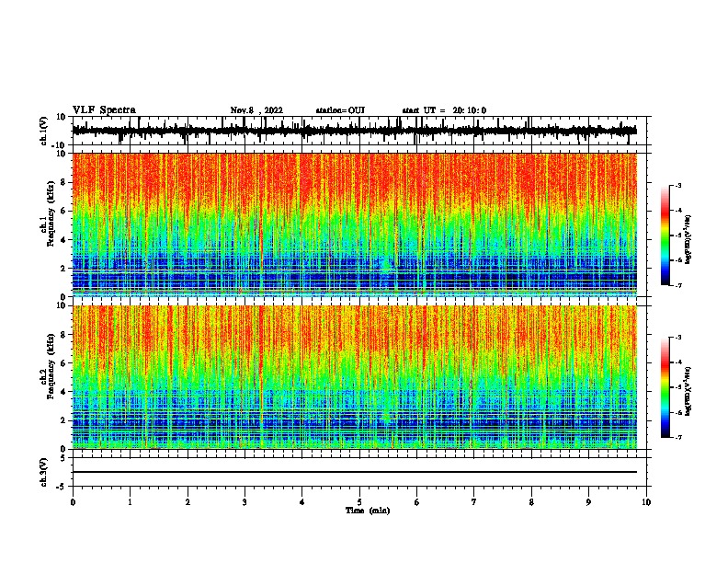728x563 pixels.
Task: Click time axis tick label "9"
Action: pyautogui.click(x=588, y=502)
